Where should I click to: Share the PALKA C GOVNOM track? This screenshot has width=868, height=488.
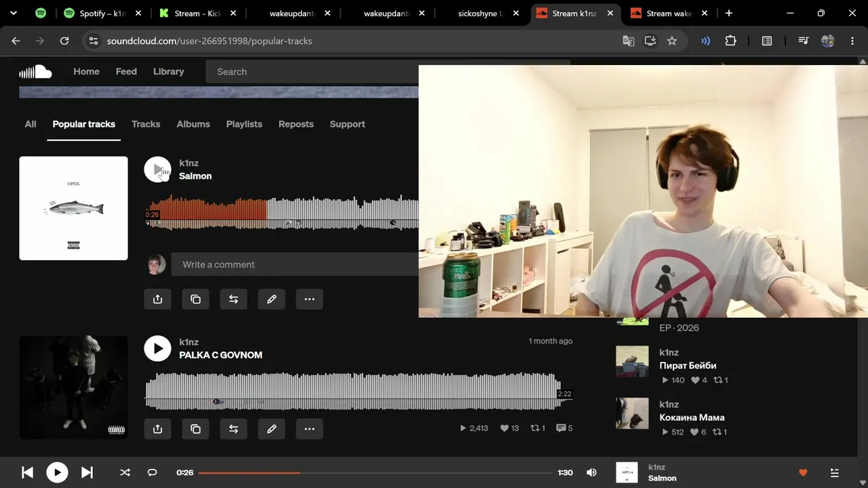[x=158, y=428]
